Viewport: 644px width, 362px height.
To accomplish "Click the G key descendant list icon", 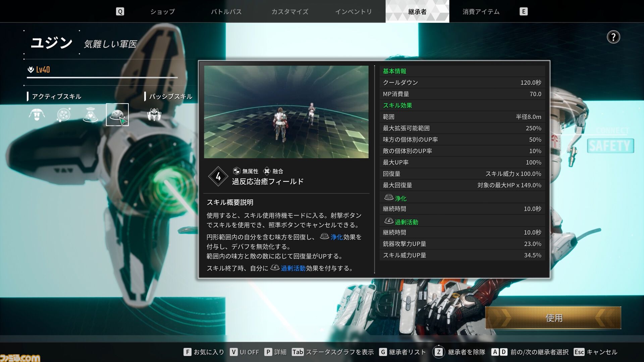I will (x=383, y=352).
